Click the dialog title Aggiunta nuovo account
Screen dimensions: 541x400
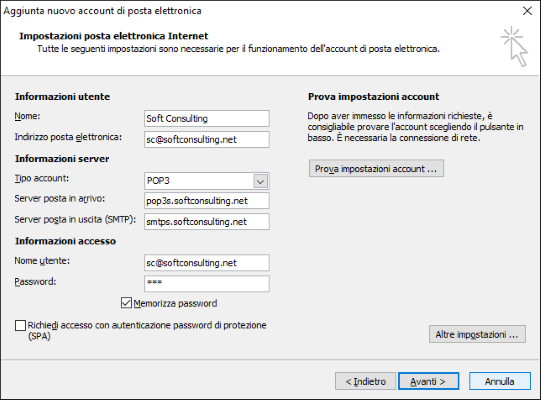point(102,11)
